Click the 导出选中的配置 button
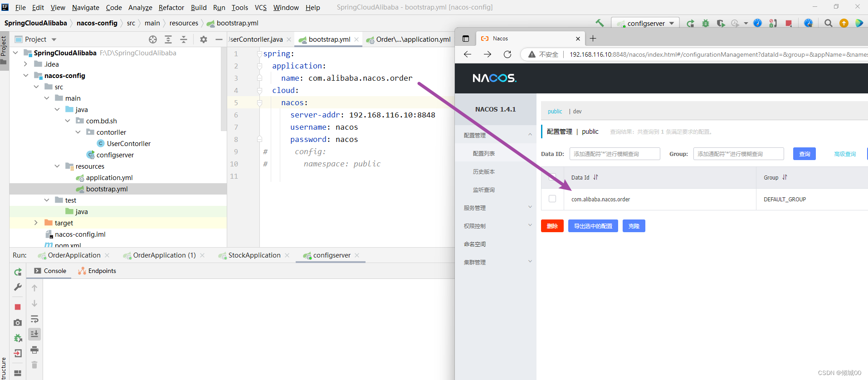 click(593, 226)
